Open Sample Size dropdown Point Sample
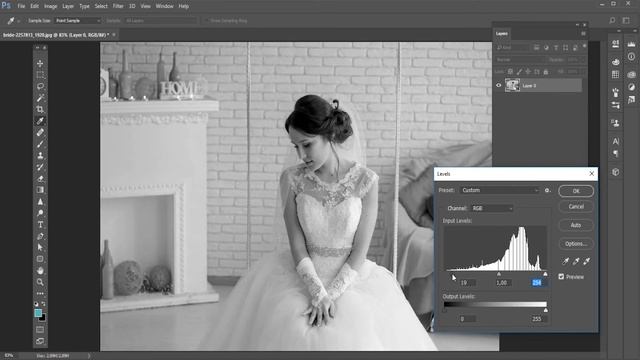Screen dimensions: 640x360 [78, 20]
